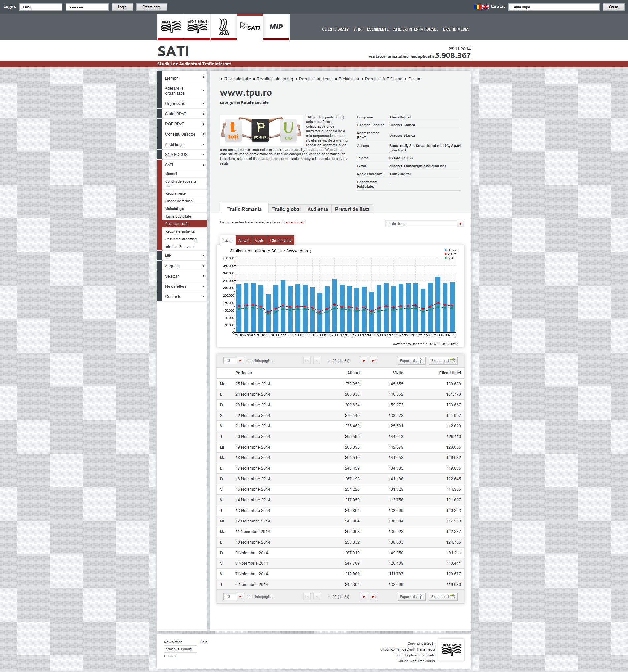This screenshot has width=628, height=672.
Task: Click the unique visitors counter 5.908.367
Action: point(452,55)
